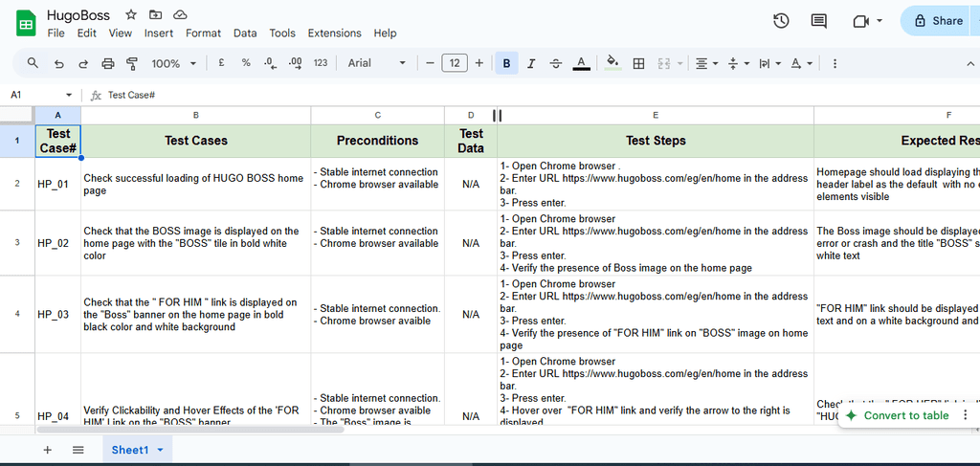Open more number formats 123
The image size is (980, 466).
coord(321,63)
